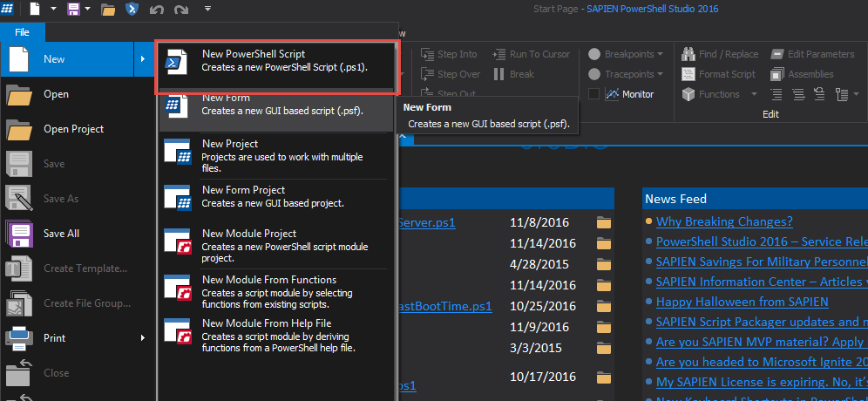Click the Save As menu entry
The image size is (868, 401).
[77, 198]
